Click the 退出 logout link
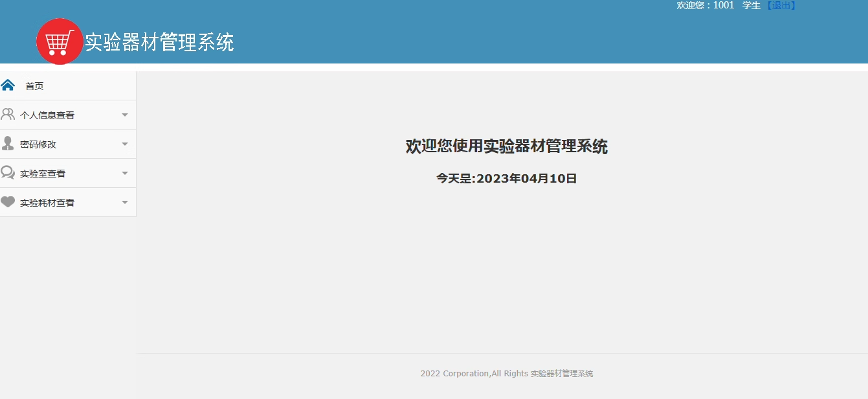Screen dimensions: 868x399 tap(781, 5)
